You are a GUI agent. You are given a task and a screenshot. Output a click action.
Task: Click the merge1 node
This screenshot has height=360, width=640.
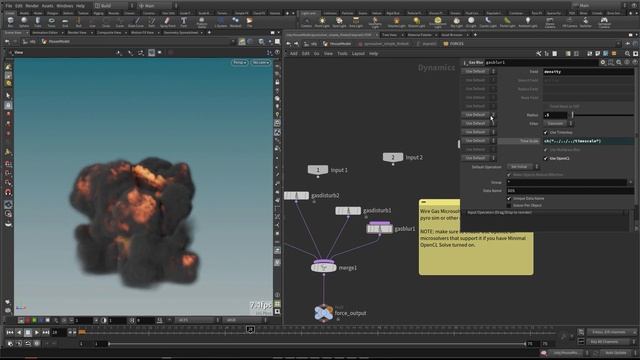(324, 268)
